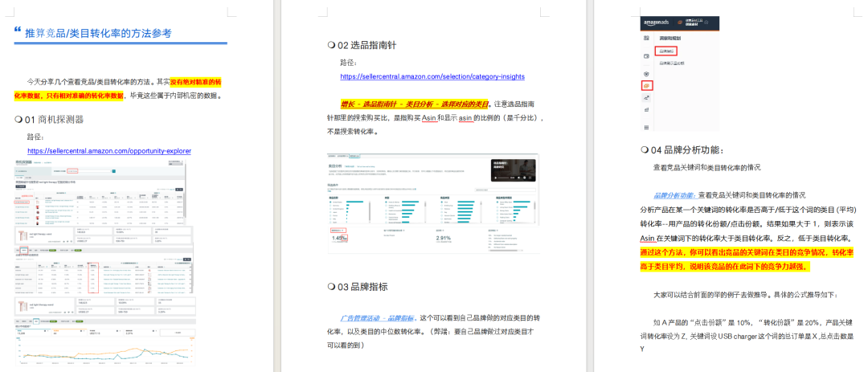Open the category-insights sellercentral link

click(432, 76)
